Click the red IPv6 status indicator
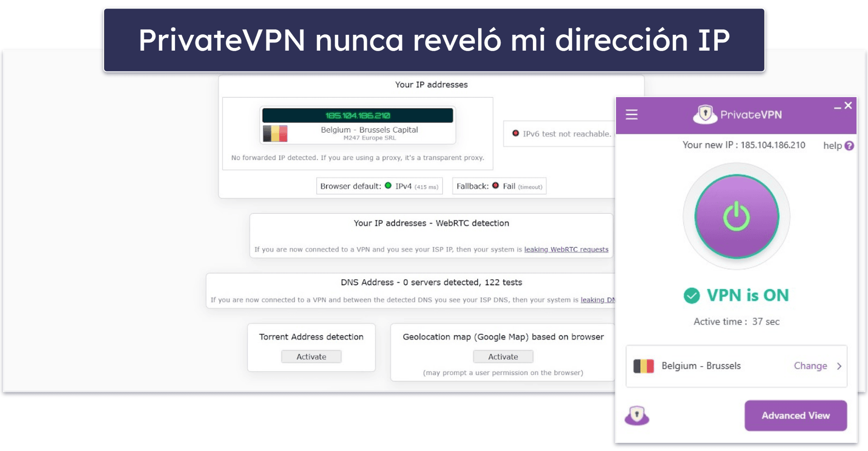The width and height of the screenshot is (868, 451). tap(515, 133)
